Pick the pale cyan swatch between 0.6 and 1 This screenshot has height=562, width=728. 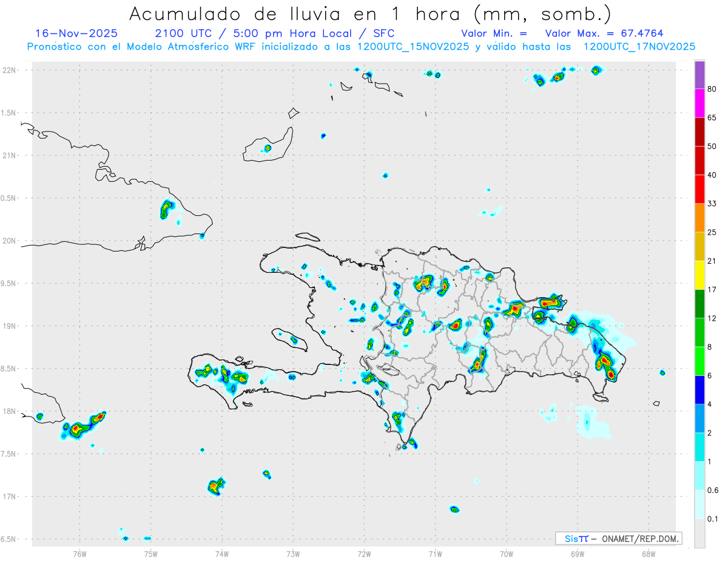click(699, 475)
